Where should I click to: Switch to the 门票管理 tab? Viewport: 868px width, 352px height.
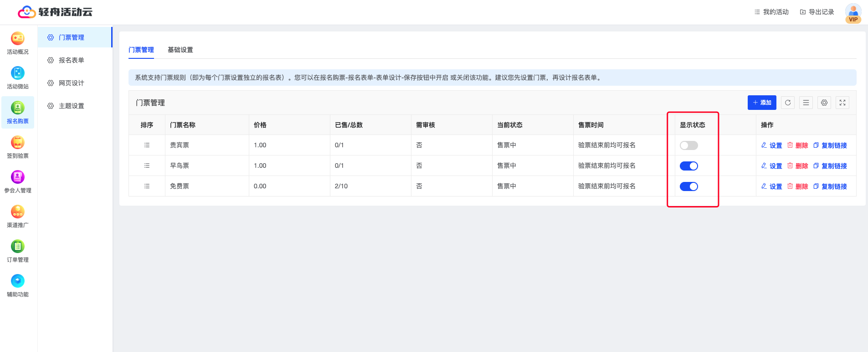(x=141, y=50)
